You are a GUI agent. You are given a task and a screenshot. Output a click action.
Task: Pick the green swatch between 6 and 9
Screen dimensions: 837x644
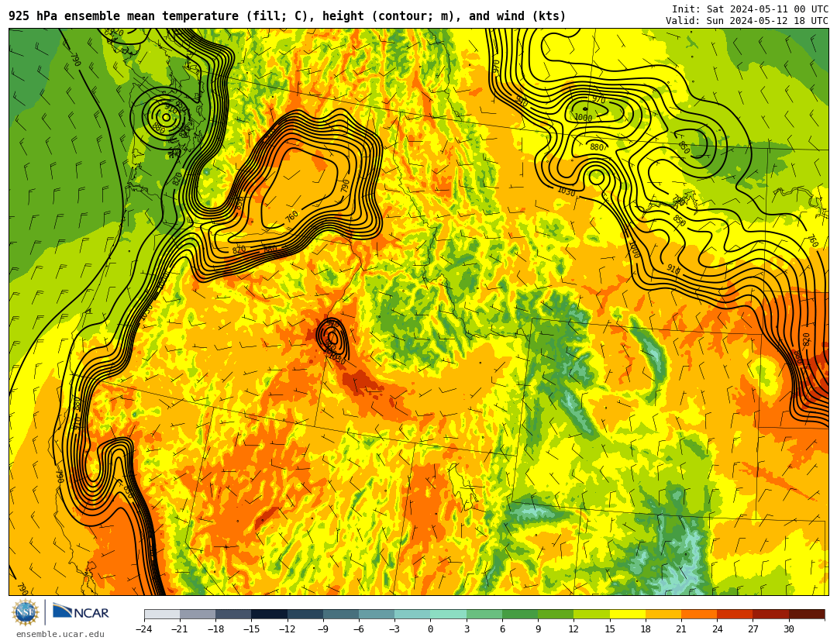520,614
